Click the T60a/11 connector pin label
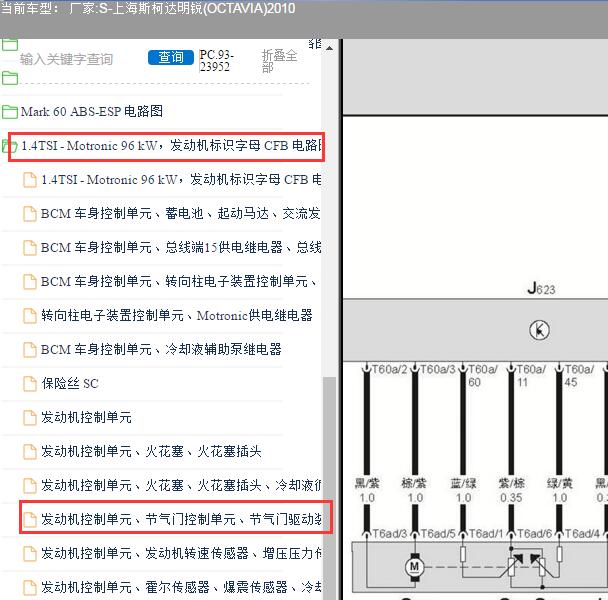This screenshot has height=600, width=608. click(x=531, y=376)
